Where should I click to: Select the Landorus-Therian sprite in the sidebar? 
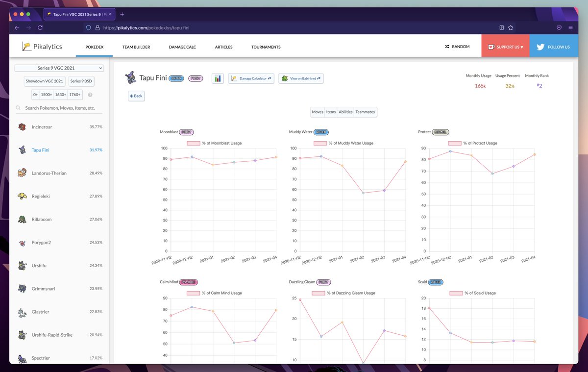pos(22,173)
